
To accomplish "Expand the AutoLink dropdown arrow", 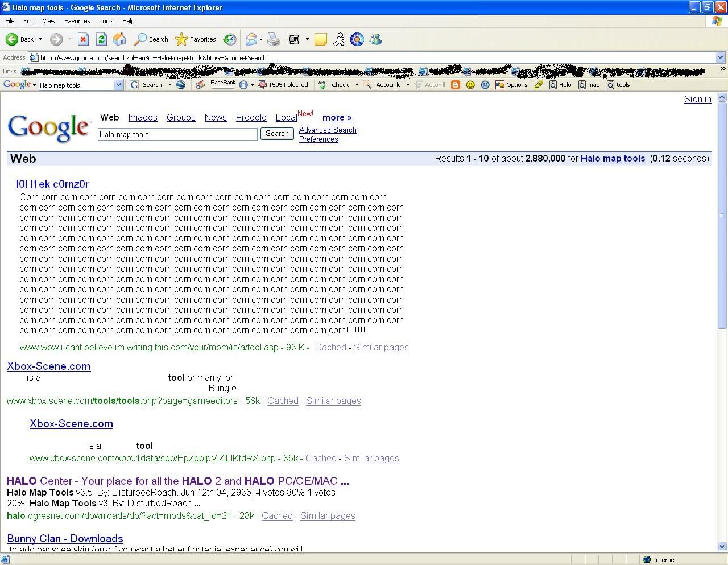I will (x=408, y=85).
